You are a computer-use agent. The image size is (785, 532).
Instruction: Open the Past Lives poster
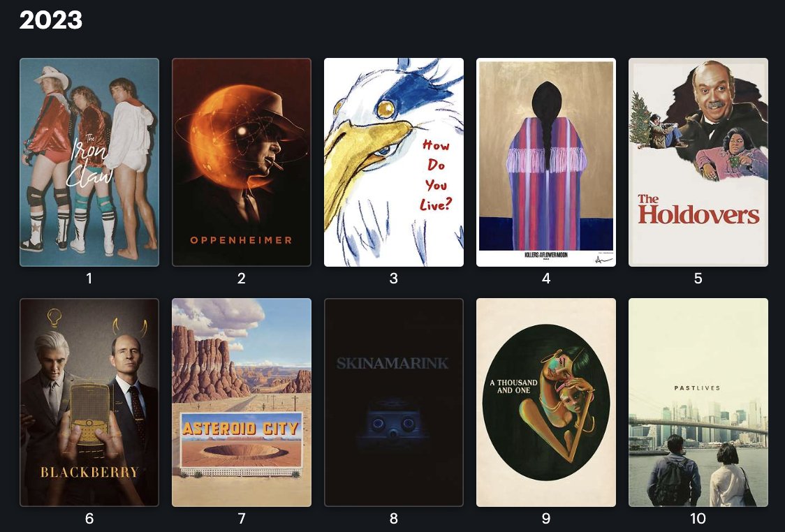[698, 402]
